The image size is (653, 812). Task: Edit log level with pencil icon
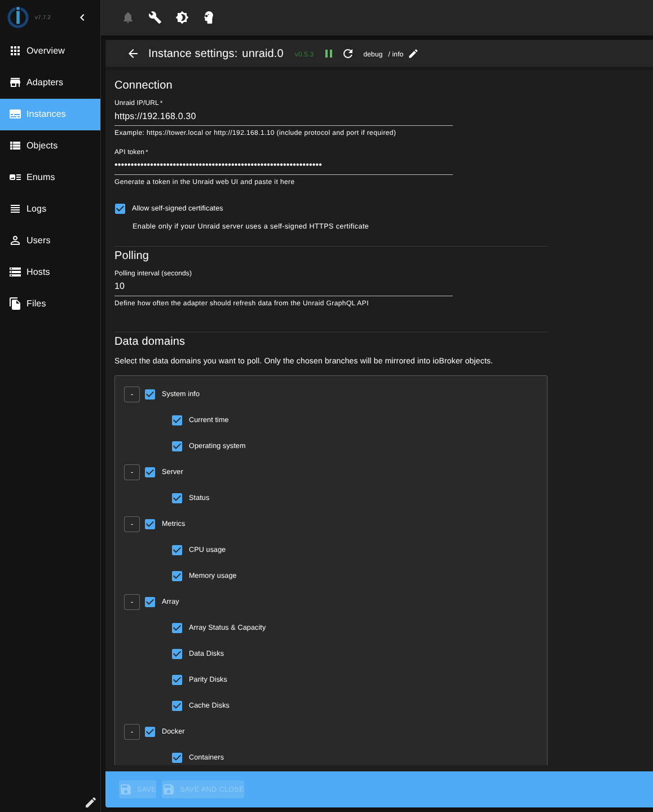[413, 54]
